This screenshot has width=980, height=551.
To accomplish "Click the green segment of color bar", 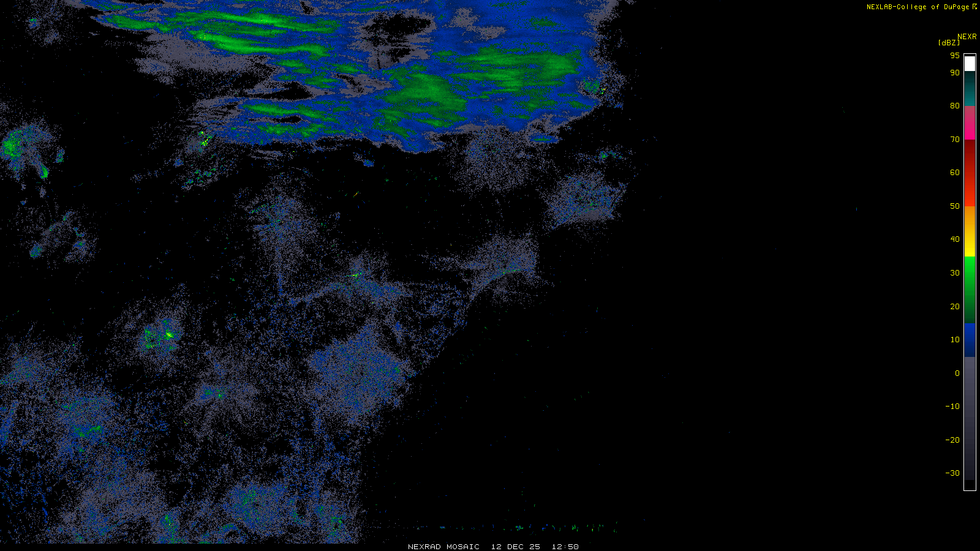I will pyautogui.click(x=970, y=290).
